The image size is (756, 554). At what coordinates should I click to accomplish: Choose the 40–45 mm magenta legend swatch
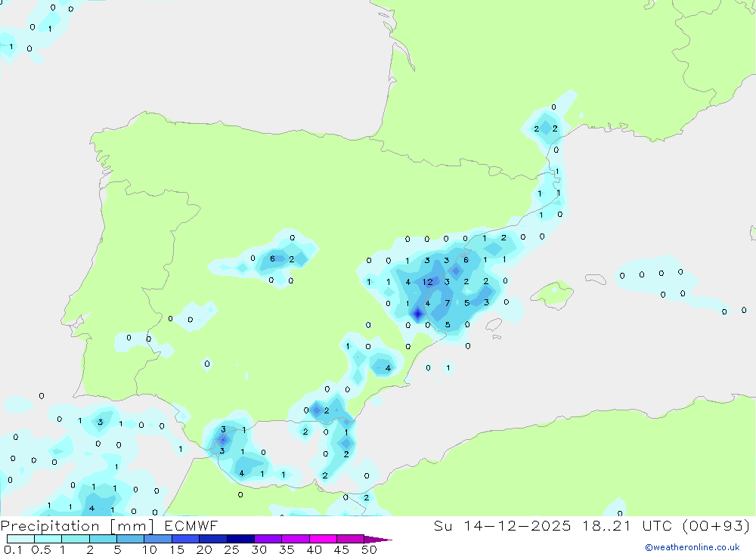point(323,539)
